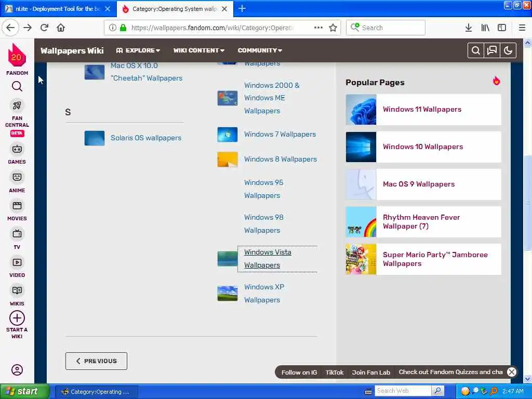Open the downloads arrow icon
The height and width of the screenshot is (399, 532).
click(x=469, y=28)
